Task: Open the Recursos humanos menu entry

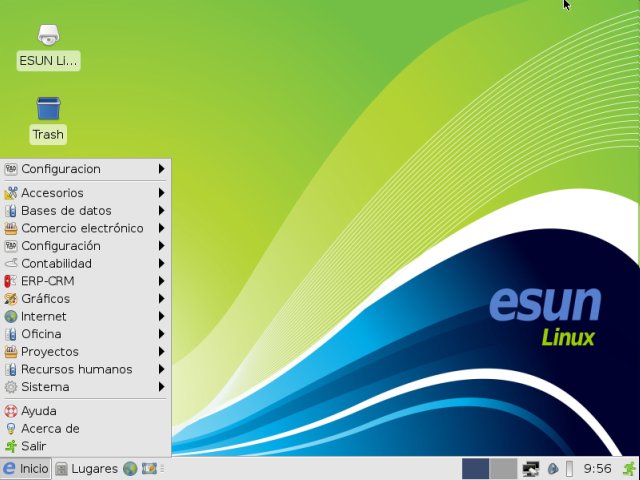Action: (x=85, y=369)
